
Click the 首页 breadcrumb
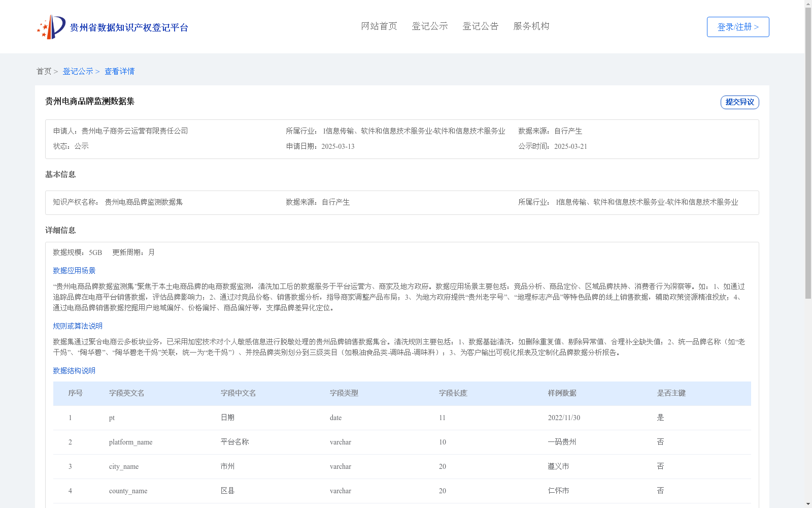[x=44, y=72]
